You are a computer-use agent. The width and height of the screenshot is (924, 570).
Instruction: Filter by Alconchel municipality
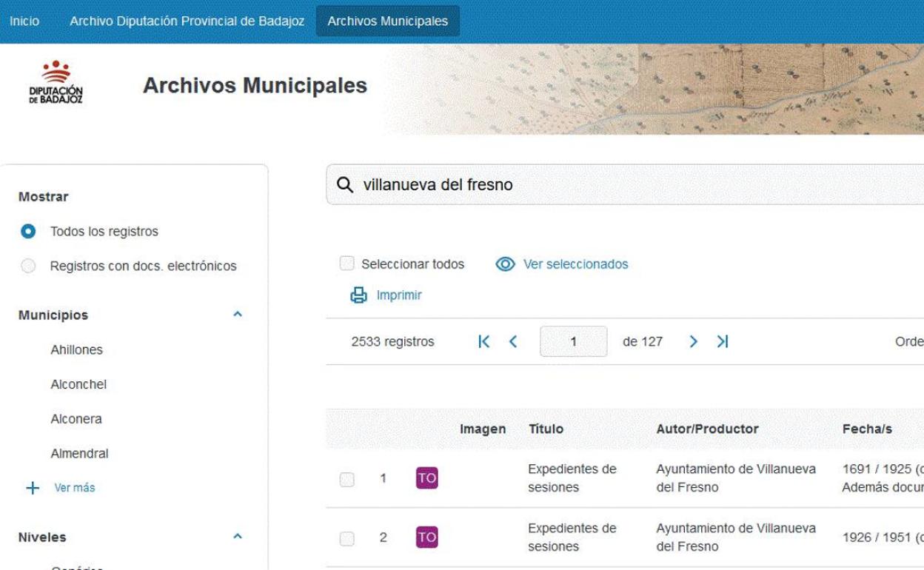click(x=78, y=384)
